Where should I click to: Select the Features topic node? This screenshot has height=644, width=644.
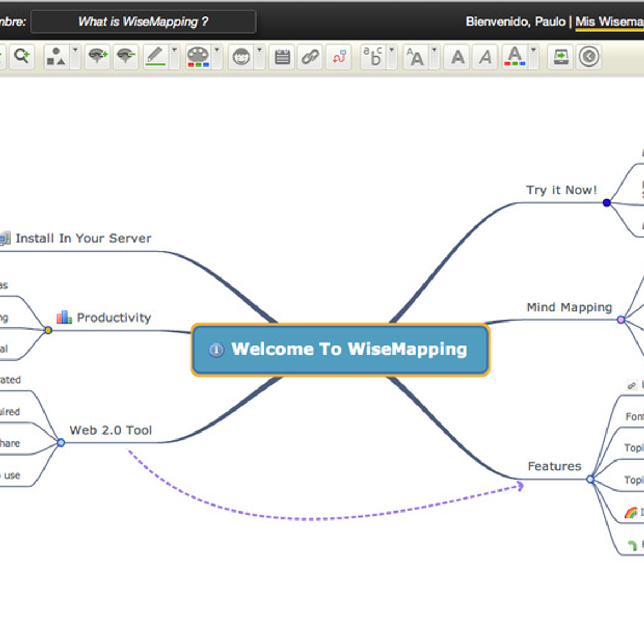click(554, 466)
